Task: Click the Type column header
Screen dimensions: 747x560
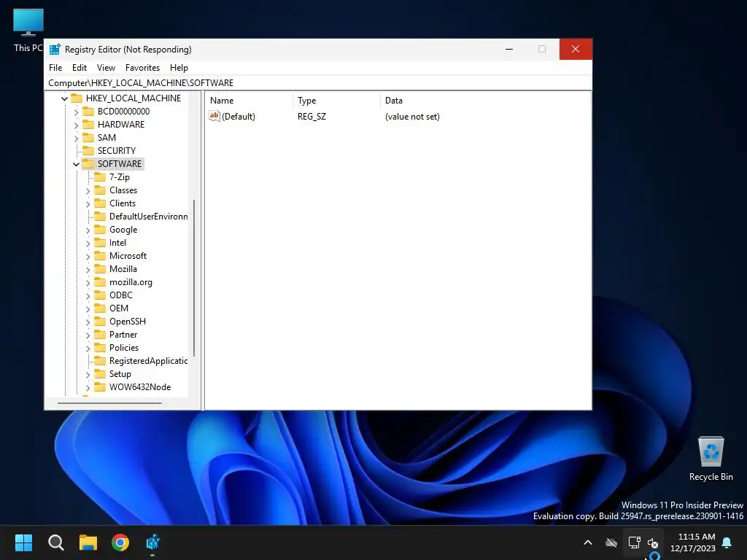Action: point(336,101)
